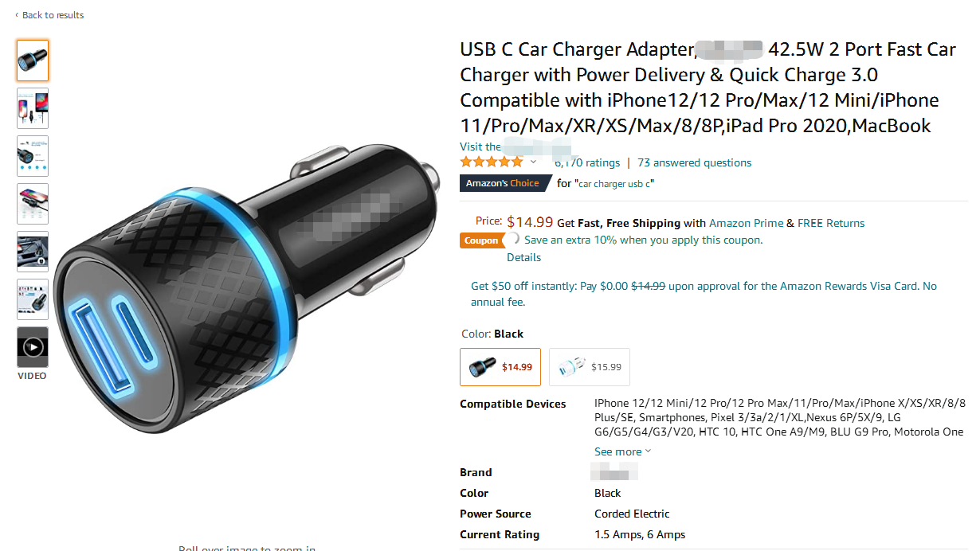Play the product VIDEO thumbnail
Image resolution: width=980 pixels, height=551 pixels.
(33, 347)
